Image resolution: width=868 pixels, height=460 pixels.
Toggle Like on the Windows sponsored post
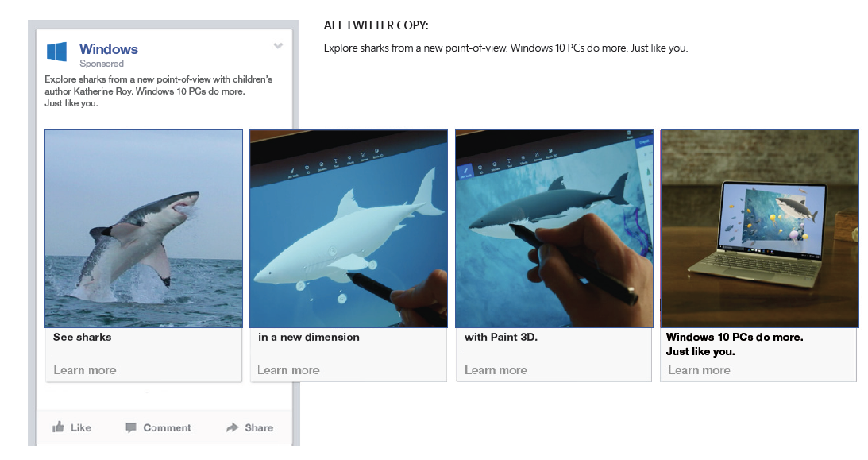click(71, 427)
